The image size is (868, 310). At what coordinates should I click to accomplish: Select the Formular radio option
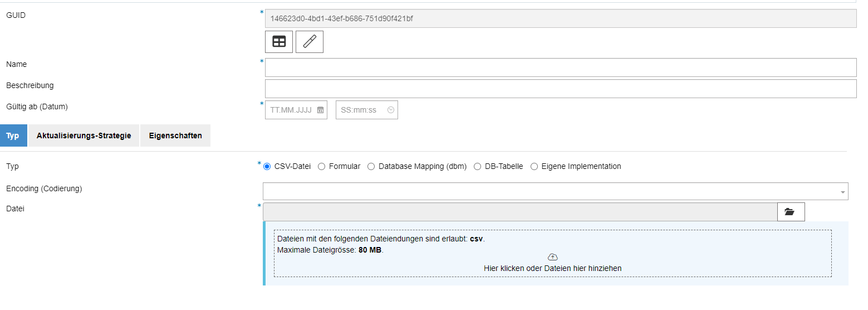[322, 166]
